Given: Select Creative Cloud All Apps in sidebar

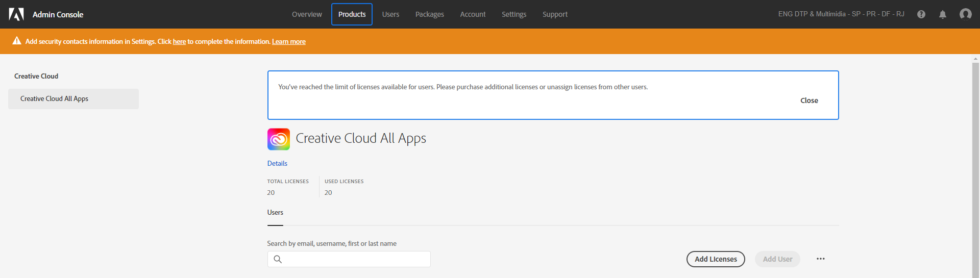Looking at the screenshot, I should (x=73, y=99).
